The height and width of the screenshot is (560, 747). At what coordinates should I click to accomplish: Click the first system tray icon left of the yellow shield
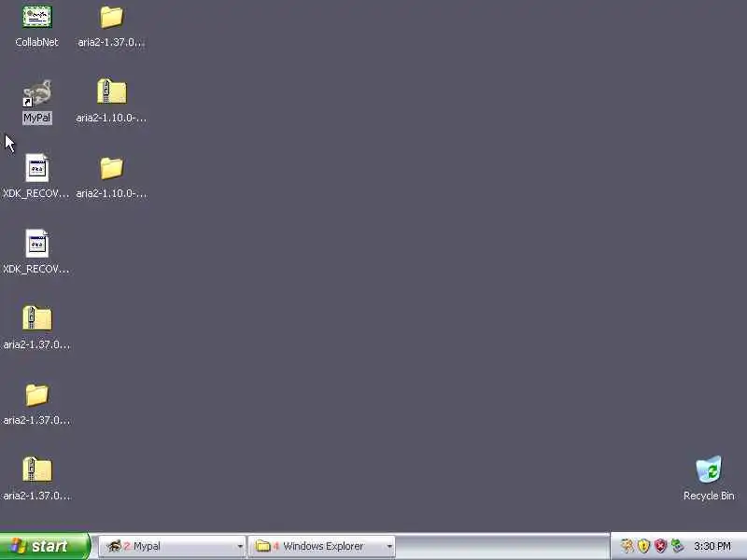pos(627,546)
